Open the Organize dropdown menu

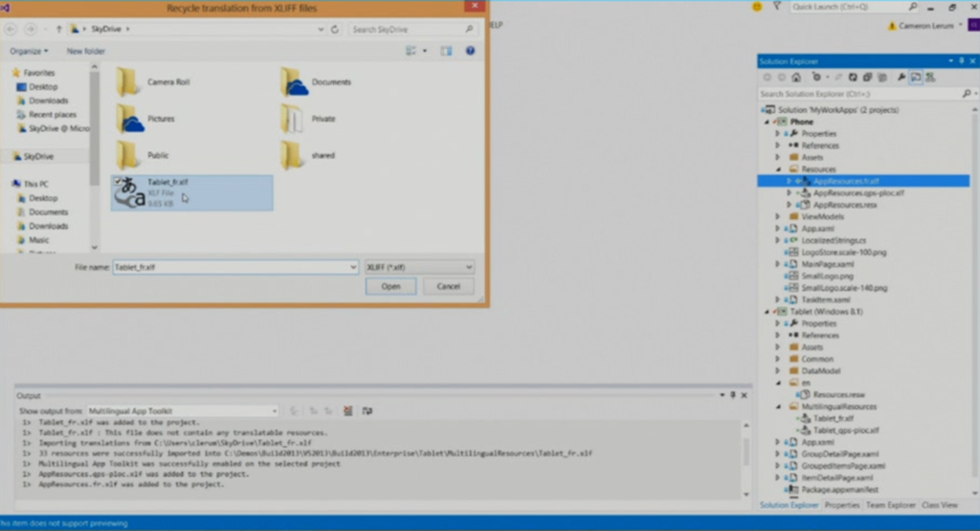[x=29, y=52]
